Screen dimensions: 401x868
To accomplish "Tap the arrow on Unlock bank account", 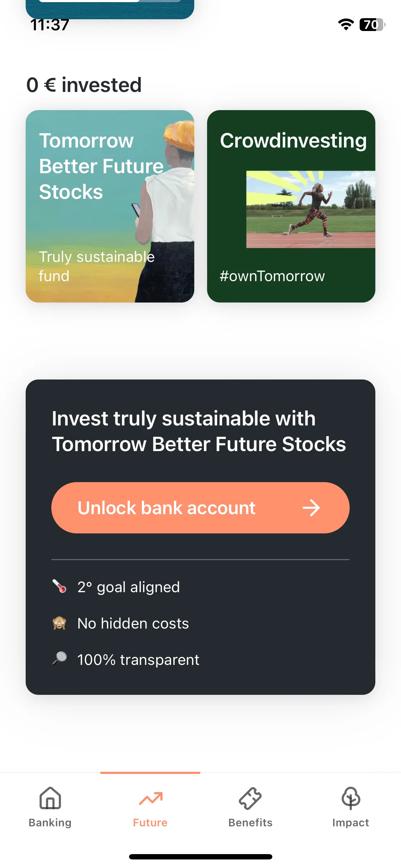I will point(311,508).
